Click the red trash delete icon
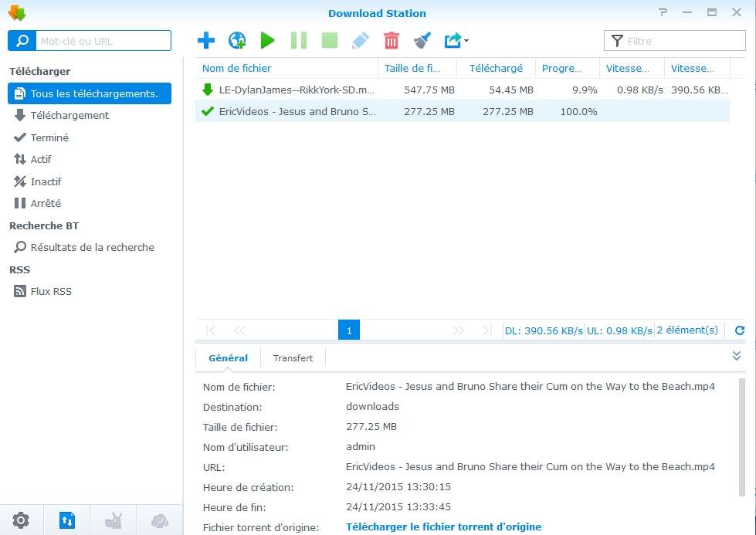This screenshot has height=535, width=756. click(392, 40)
